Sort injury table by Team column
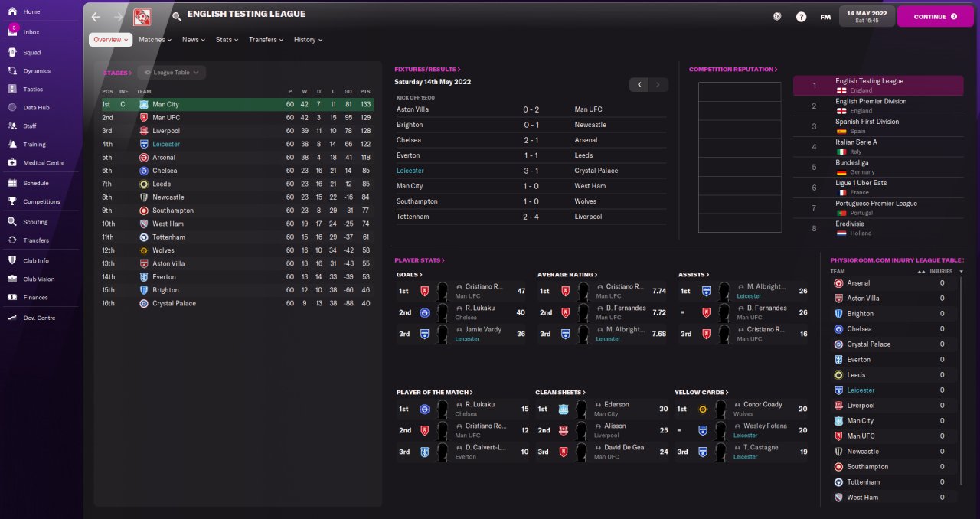 tap(838, 271)
